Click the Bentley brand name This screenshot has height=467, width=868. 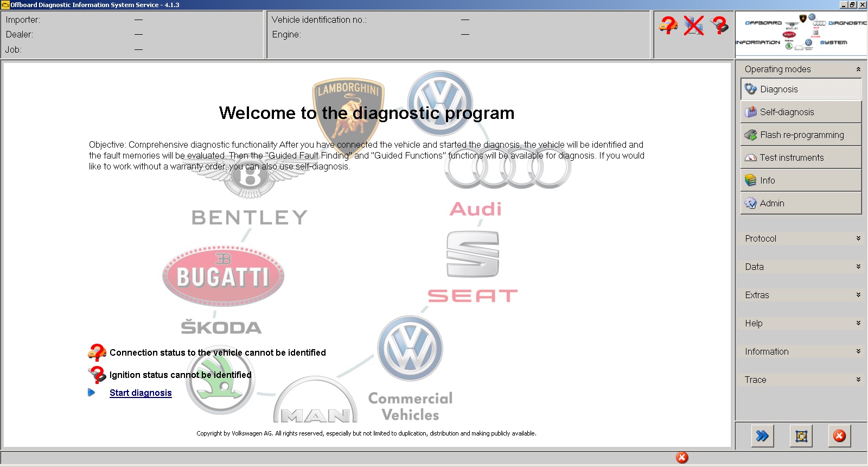(250, 218)
